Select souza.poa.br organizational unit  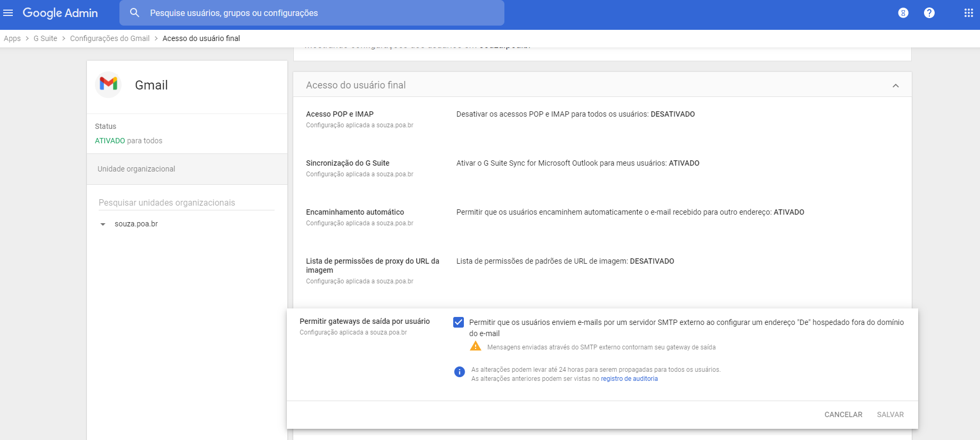point(136,224)
